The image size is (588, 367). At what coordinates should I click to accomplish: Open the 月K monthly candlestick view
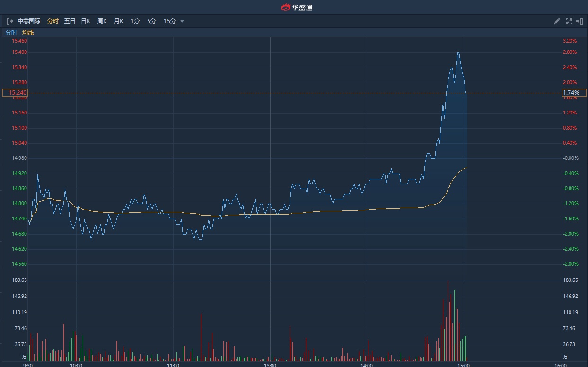[118, 21]
